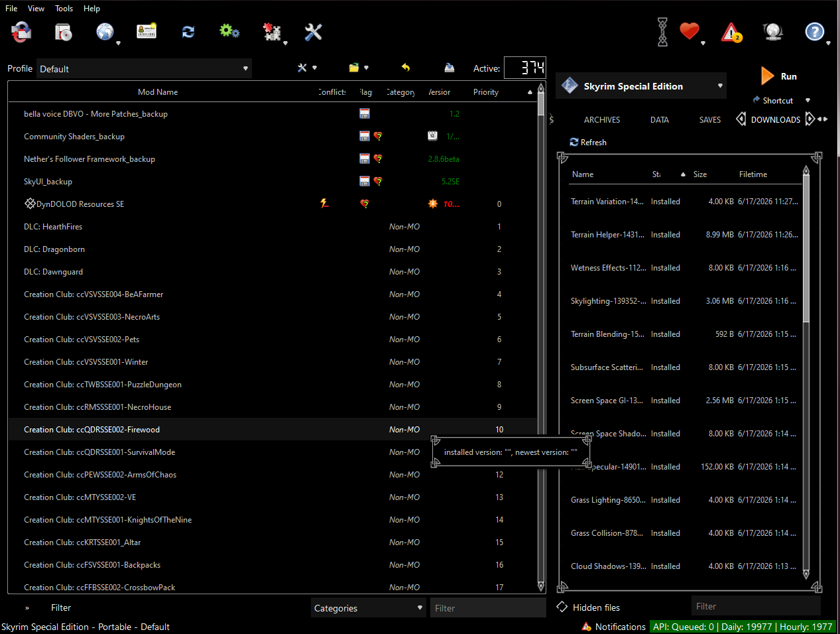Select the Terrain Helper download entry
The image size is (840, 634).
pos(685,235)
